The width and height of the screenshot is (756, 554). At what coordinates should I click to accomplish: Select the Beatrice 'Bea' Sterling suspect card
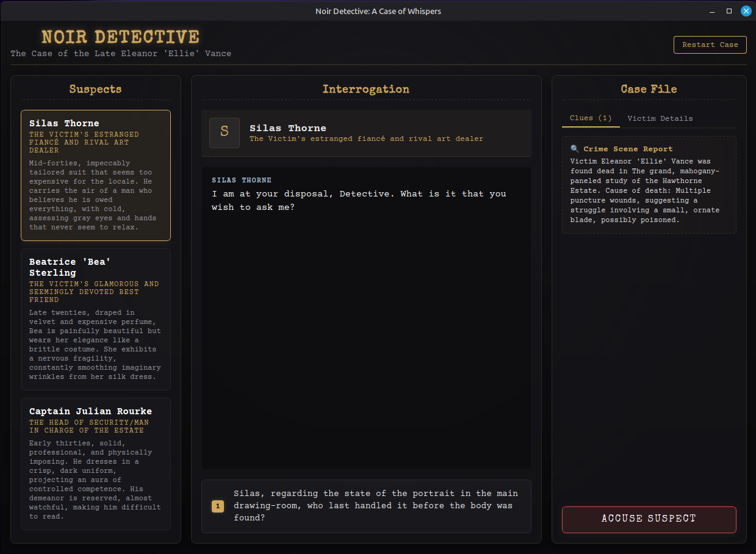[x=96, y=319]
